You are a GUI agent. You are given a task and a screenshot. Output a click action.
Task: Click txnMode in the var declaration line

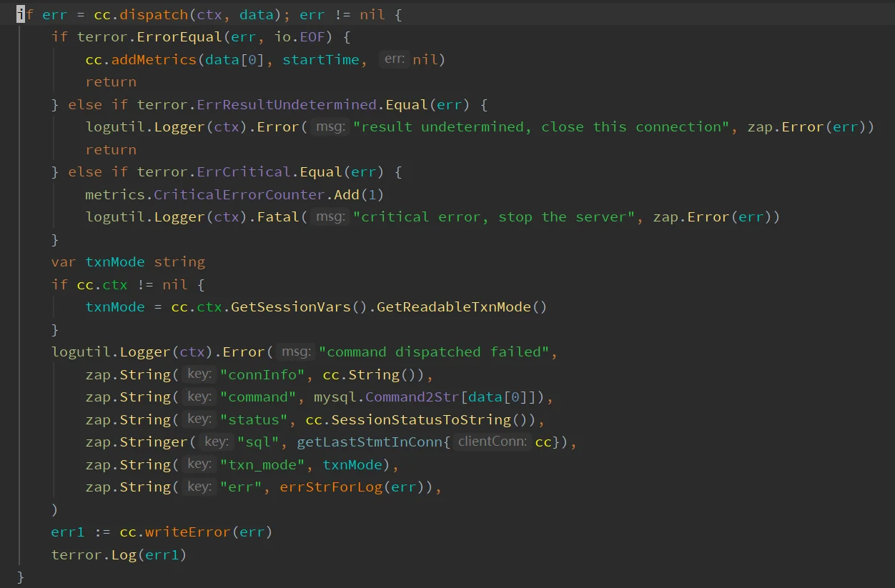[115, 262]
